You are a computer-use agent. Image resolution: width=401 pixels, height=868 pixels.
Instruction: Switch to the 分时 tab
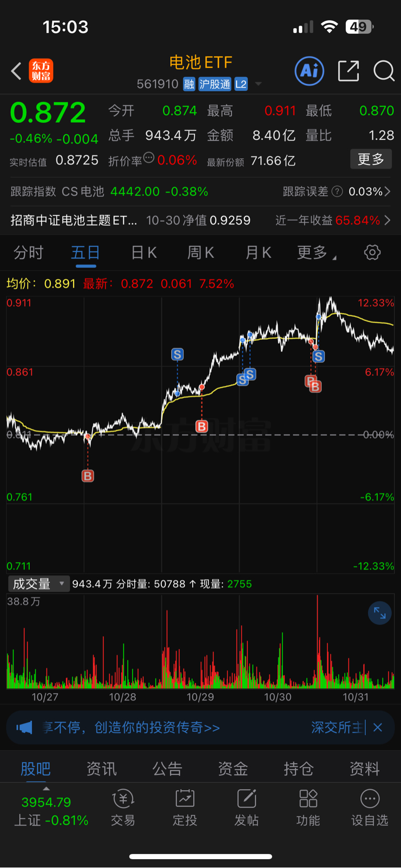[28, 253]
